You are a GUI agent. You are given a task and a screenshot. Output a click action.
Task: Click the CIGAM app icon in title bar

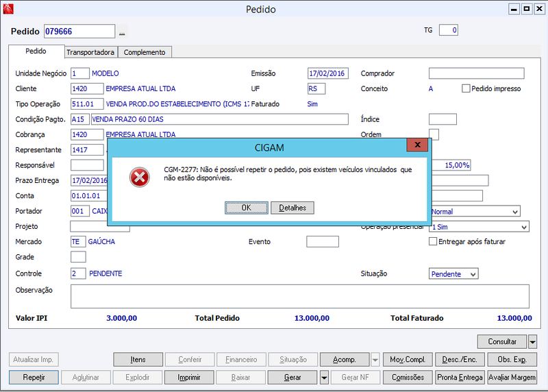(x=8, y=9)
